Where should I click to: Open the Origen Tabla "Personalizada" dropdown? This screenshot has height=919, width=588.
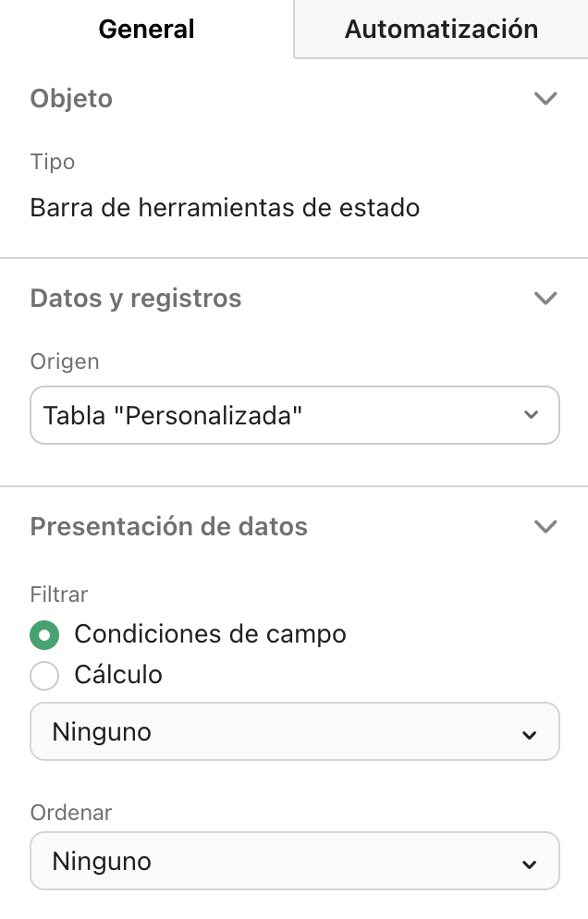pyautogui.click(x=277, y=415)
